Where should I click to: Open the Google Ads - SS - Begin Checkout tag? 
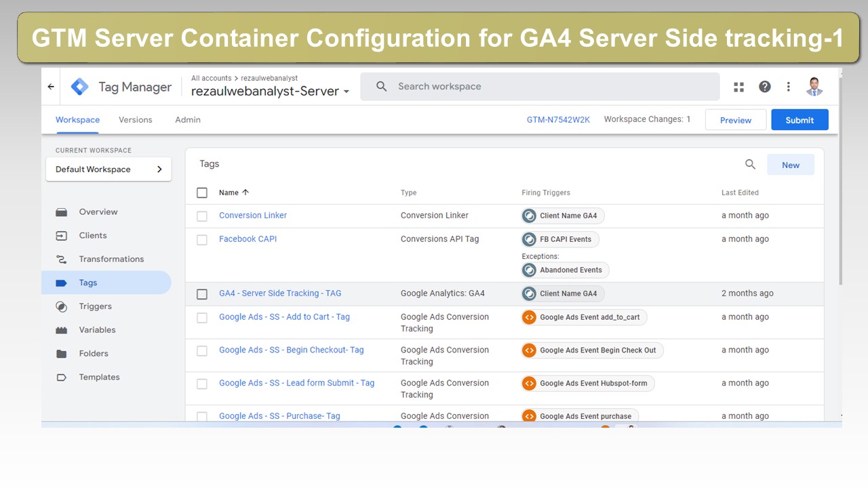[291, 350]
